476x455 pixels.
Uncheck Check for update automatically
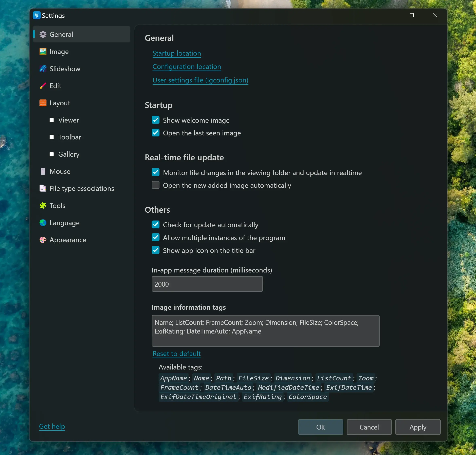[155, 225]
